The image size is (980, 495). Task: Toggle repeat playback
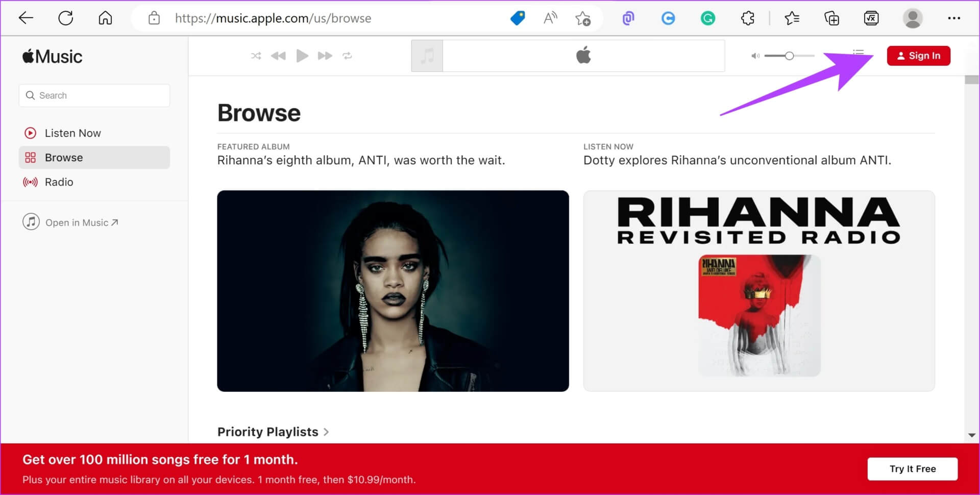click(x=347, y=56)
